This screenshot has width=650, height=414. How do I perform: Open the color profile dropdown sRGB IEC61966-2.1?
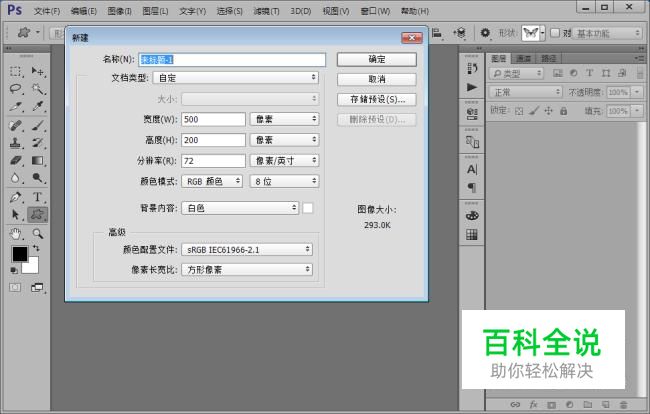[x=247, y=250]
